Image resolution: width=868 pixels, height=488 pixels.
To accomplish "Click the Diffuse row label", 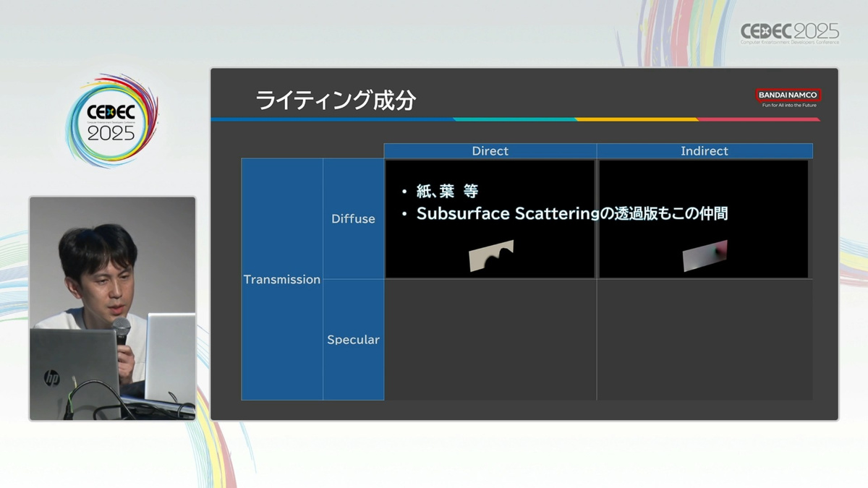I will click(353, 218).
